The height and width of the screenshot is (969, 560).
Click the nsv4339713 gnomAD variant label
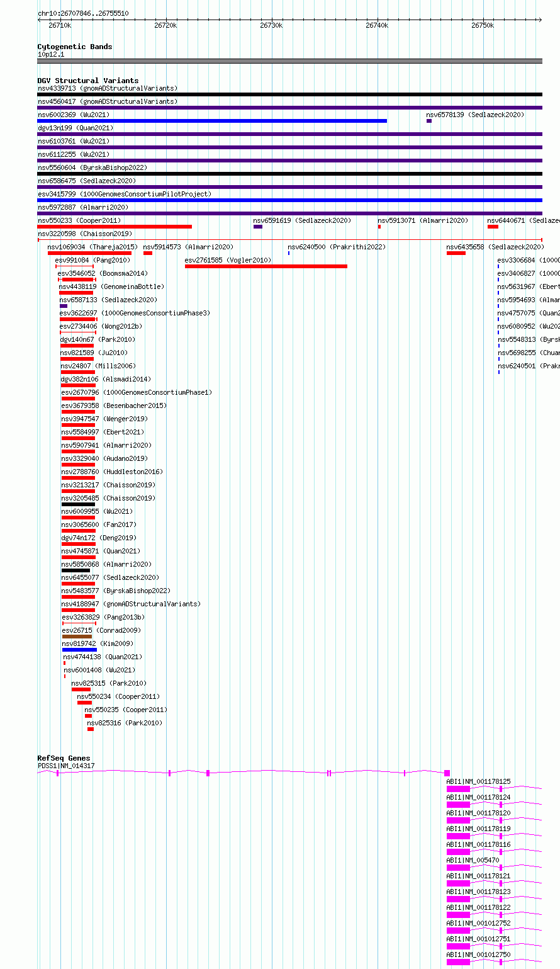pos(108,88)
